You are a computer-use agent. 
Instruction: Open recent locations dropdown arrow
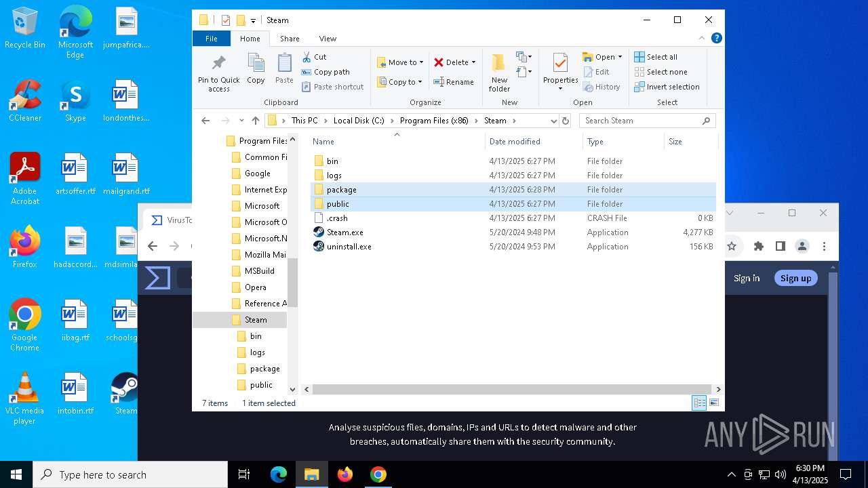(x=241, y=121)
